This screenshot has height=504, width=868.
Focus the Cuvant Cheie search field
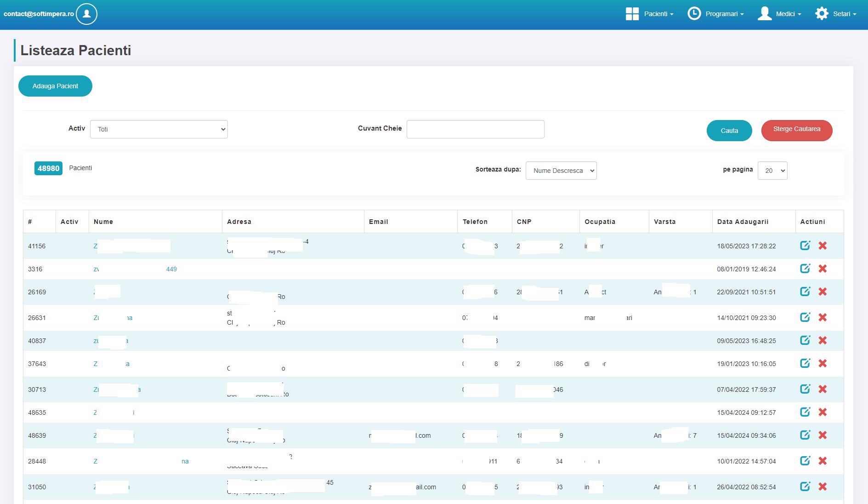(476, 129)
